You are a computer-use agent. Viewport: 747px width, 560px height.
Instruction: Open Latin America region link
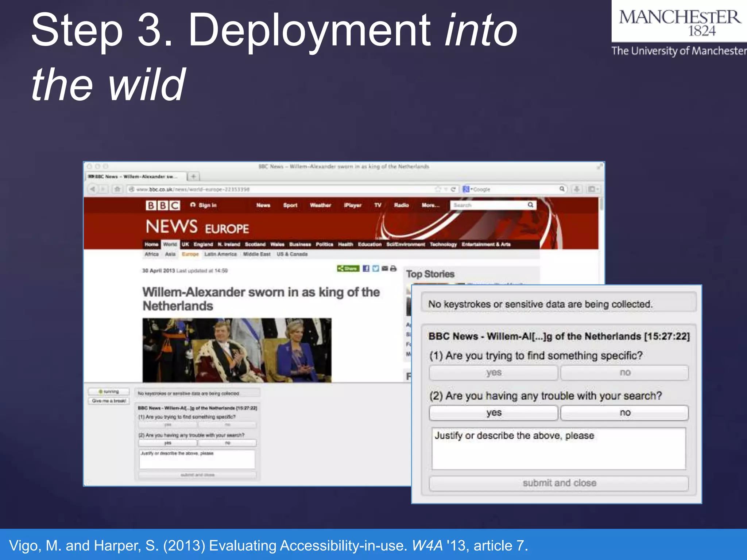(220, 254)
